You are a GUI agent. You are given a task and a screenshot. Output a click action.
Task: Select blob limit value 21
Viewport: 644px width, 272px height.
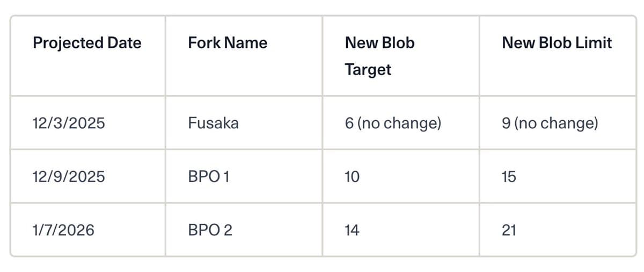tap(509, 230)
